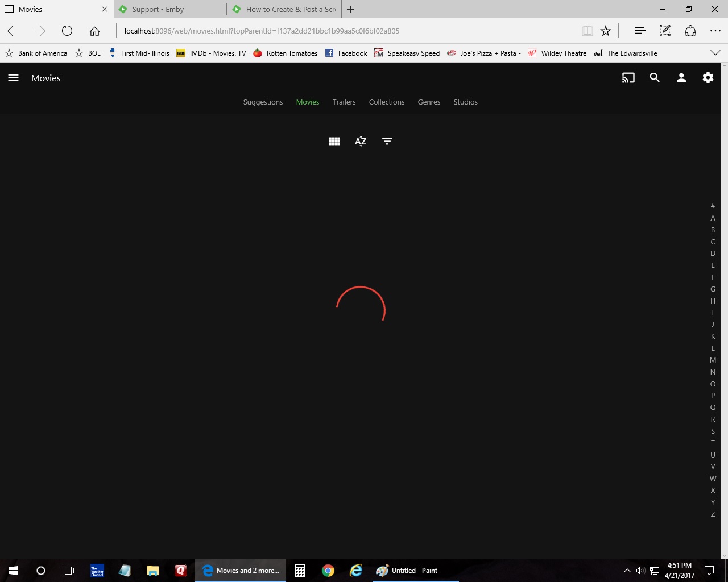Expand the favorites bar overflow chevron
The height and width of the screenshot is (582, 728).
click(x=715, y=53)
